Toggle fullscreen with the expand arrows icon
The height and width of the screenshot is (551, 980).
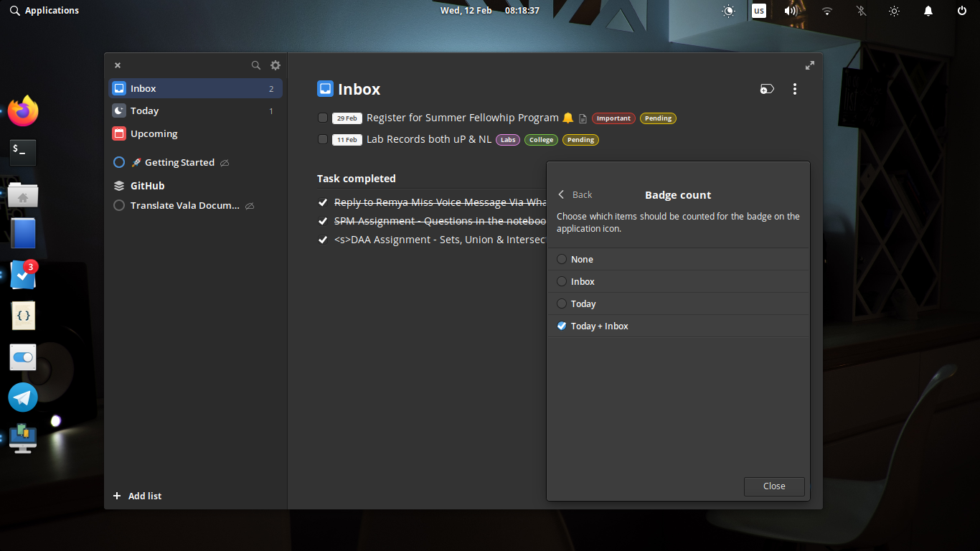coord(810,65)
